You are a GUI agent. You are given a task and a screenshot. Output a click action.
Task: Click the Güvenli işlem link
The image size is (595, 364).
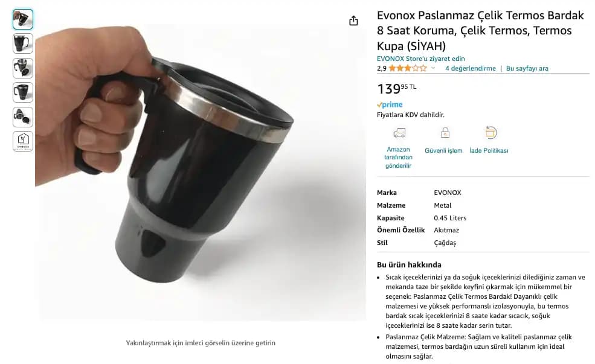click(x=443, y=150)
